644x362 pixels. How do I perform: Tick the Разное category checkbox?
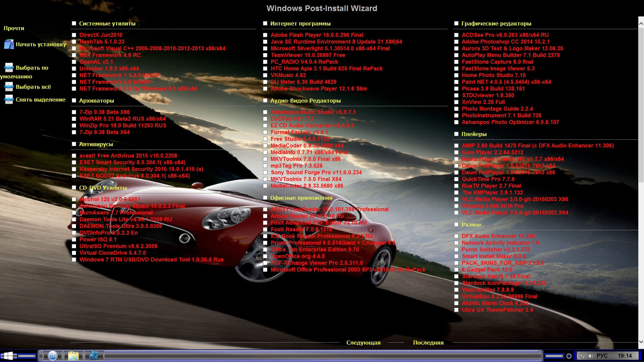click(456, 225)
